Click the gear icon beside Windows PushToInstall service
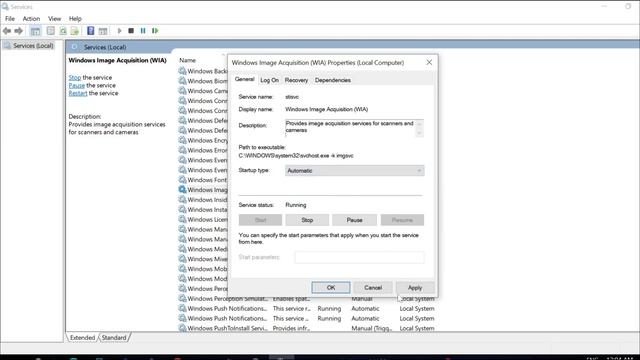This screenshot has width=640, height=360. 182,328
